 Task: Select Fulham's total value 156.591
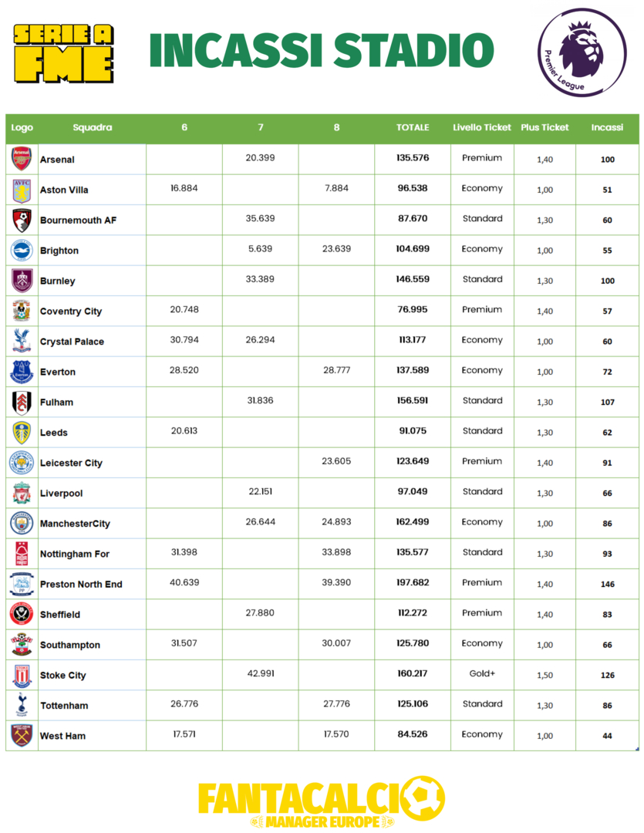click(x=413, y=401)
